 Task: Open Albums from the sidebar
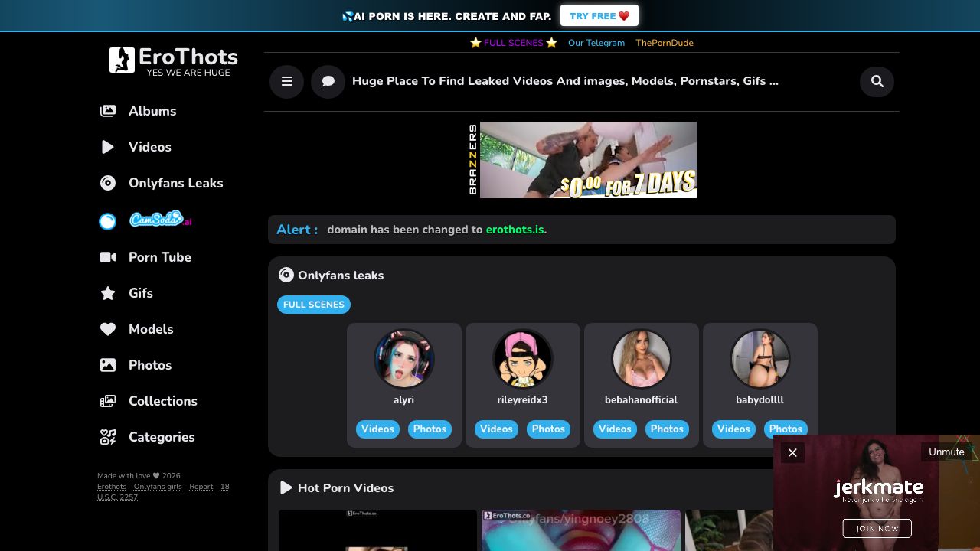(139, 111)
